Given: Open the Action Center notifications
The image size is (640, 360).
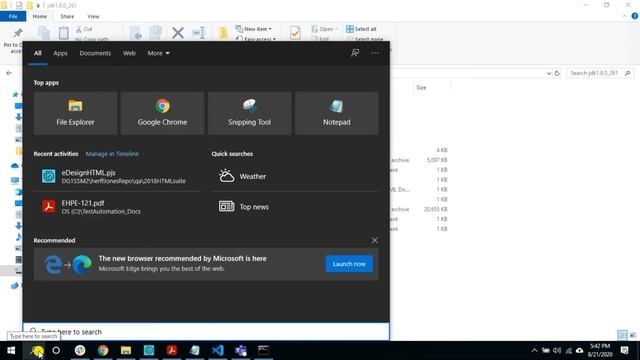Looking at the screenshot, I should (624, 350).
